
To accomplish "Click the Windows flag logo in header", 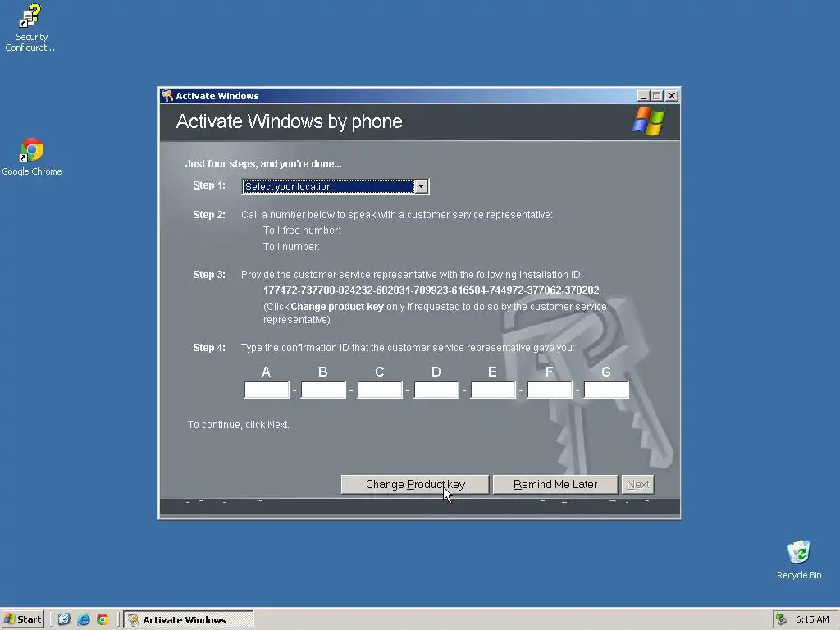I will point(648,121).
